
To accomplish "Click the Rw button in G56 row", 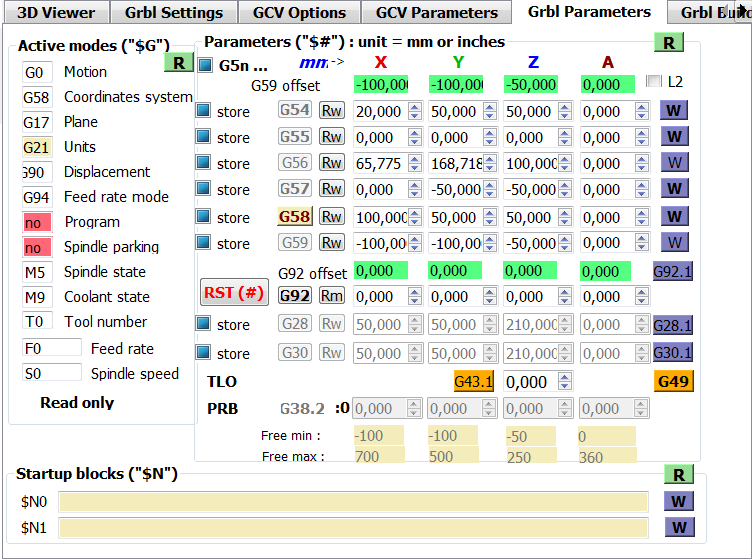I will tap(332, 163).
